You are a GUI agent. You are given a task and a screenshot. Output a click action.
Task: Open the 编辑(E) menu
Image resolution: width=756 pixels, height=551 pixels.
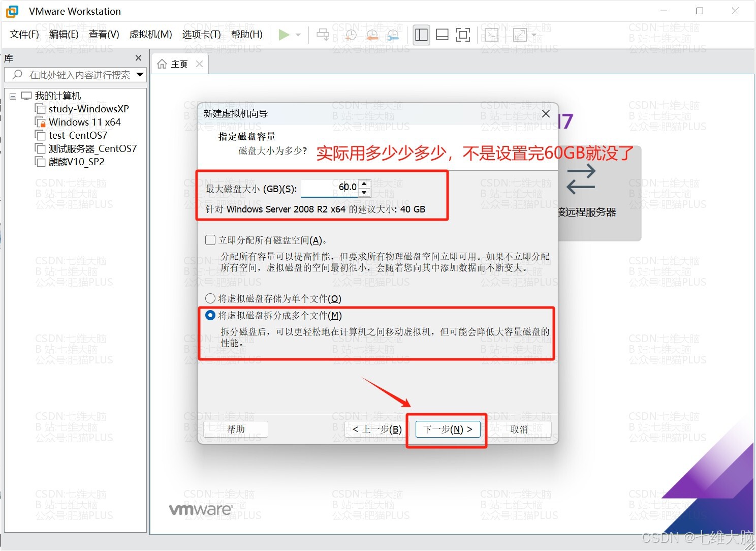[x=64, y=34]
